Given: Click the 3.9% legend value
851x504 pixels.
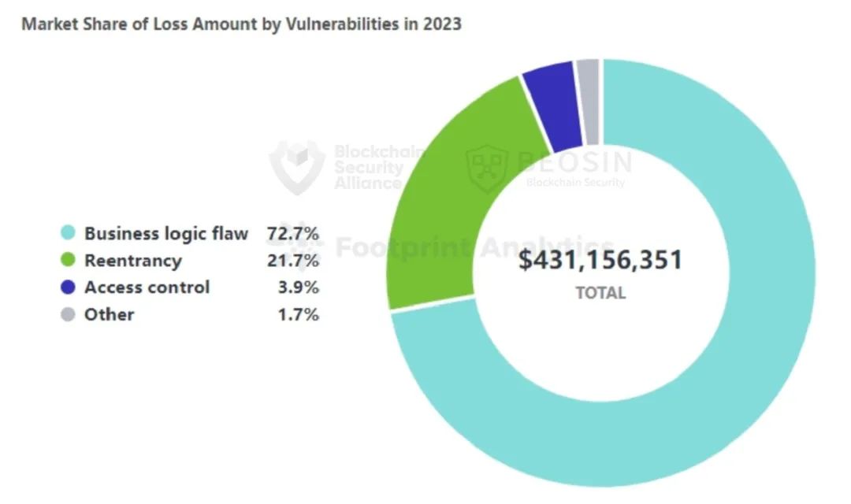Looking at the screenshot, I should click(x=298, y=287).
